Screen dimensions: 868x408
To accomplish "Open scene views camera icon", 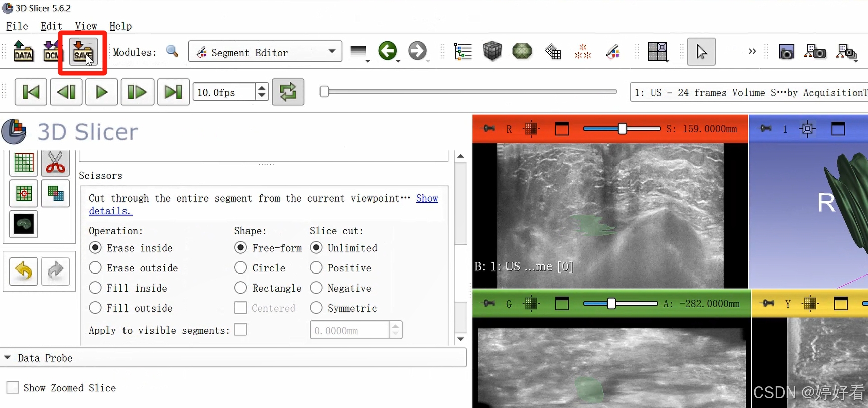I will pyautogui.click(x=815, y=52).
